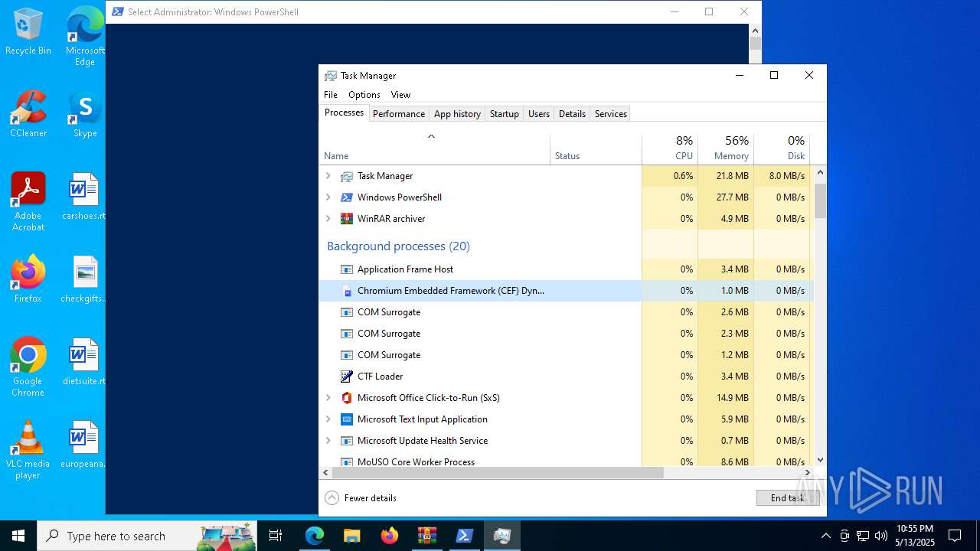The image size is (980, 551).
Task: Open CCleaner desktop shortcut
Action: (x=28, y=115)
